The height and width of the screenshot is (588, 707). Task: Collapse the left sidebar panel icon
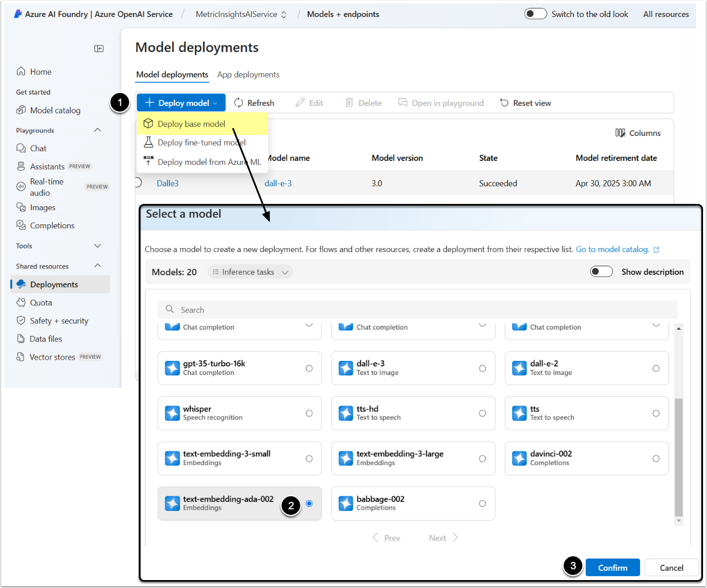tap(99, 49)
